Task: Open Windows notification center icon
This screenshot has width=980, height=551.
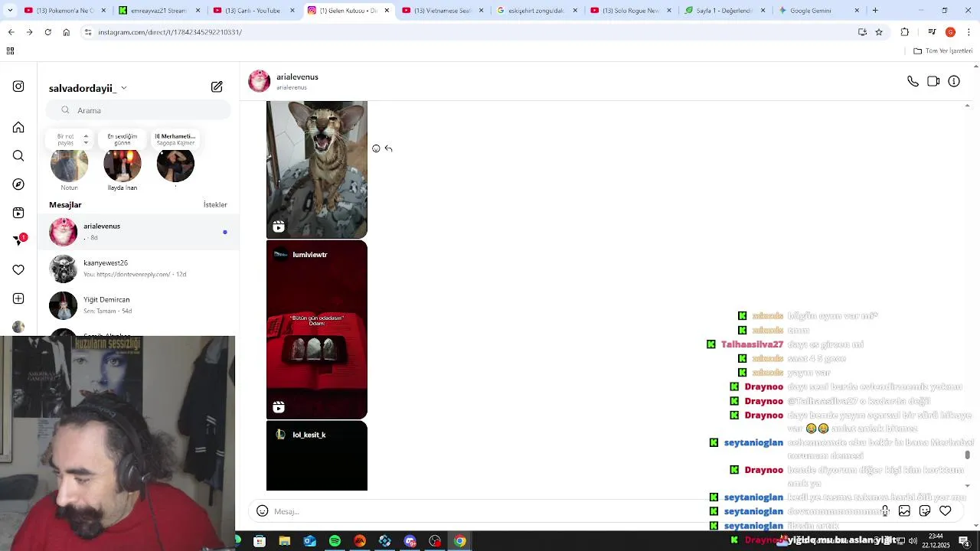Action: pyautogui.click(x=964, y=541)
